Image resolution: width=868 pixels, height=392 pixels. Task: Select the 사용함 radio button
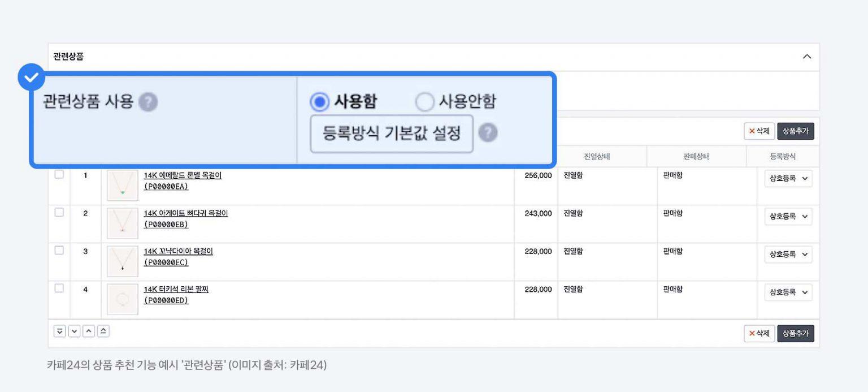pyautogui.click(x=319, y=102)
